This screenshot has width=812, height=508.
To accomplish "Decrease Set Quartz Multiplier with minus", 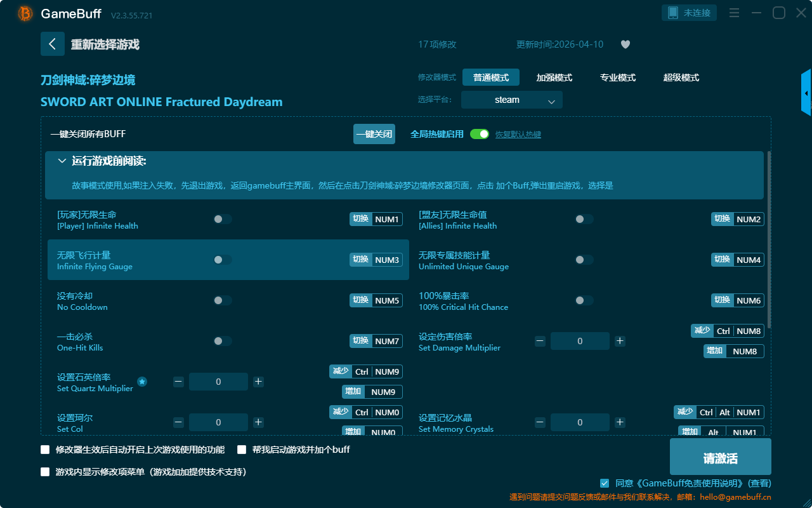I will pyautogui.click(x=178, y=382).
